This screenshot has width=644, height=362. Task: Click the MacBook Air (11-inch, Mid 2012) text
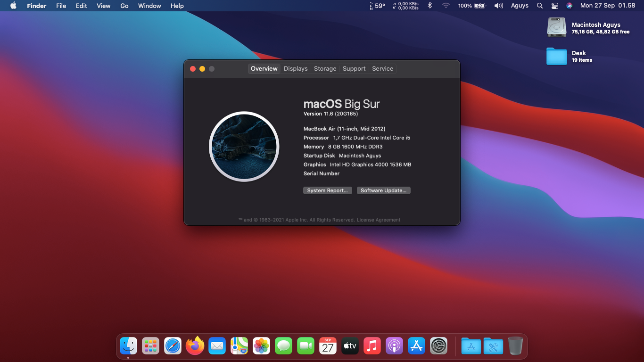tap(345, 129)
